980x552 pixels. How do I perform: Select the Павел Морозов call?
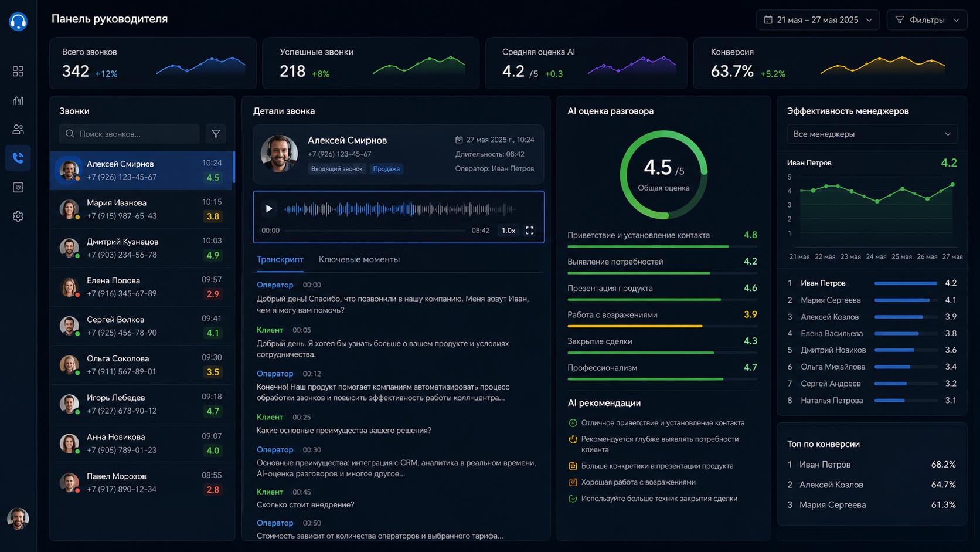point(142,482)
